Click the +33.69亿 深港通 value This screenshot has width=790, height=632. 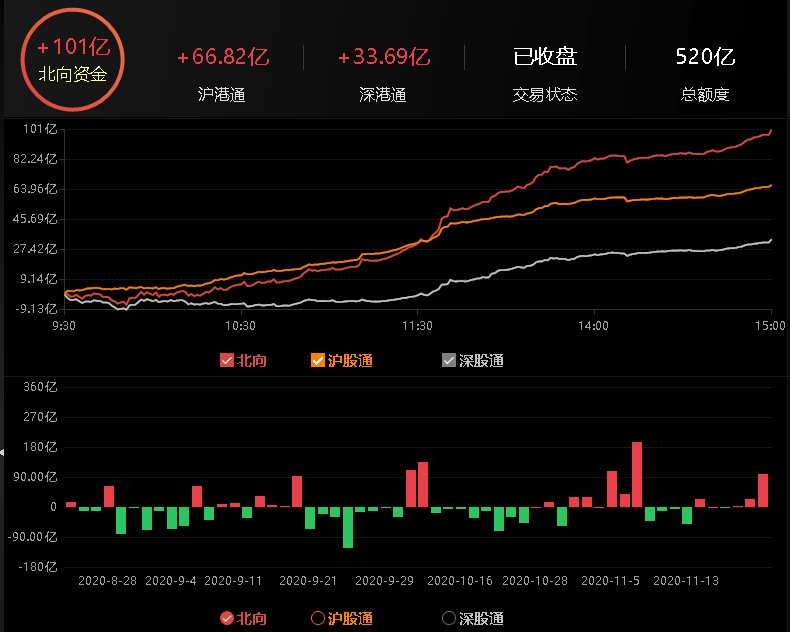pyautogui.click(x=384, y=56)
